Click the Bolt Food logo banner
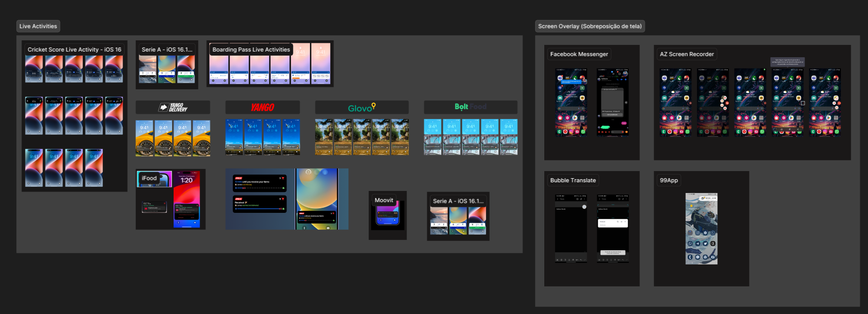Image resolution: width=868 pixels, height=314 pixels. (470, 107)
